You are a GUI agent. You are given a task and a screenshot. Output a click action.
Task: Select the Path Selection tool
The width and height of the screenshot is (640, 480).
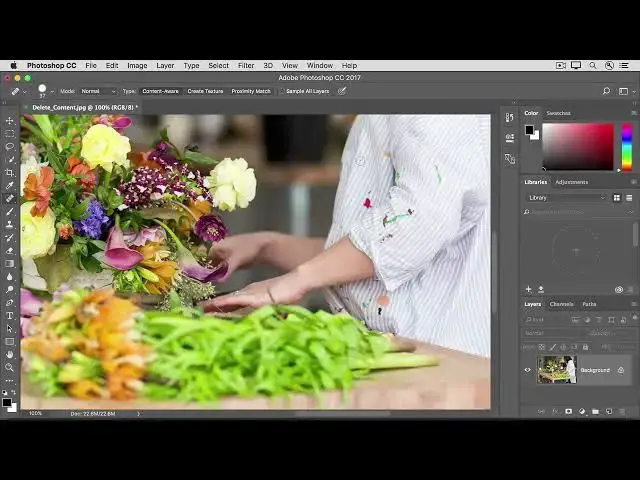click(10, 329)
